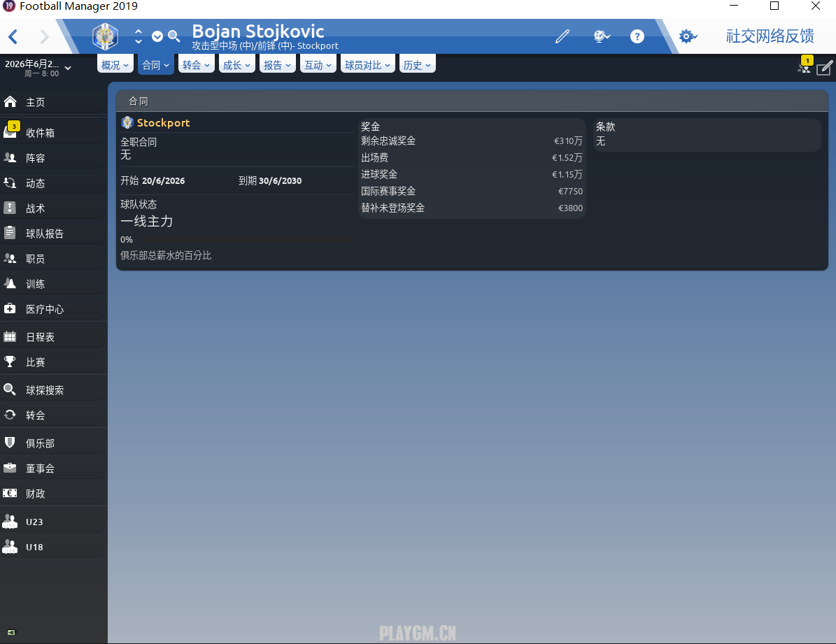The height and width of the screenshot is (644, 836).
Task: Click Stockport badge beside club name
Action: [127, 122]
